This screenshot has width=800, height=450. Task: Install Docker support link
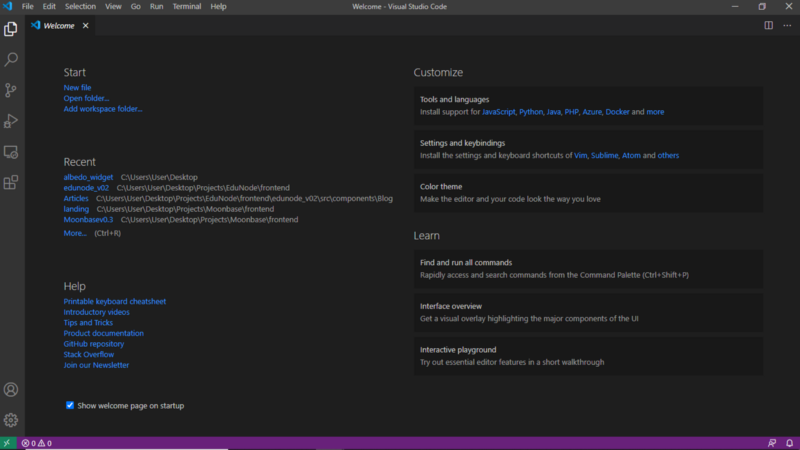[x=617, y=112]
